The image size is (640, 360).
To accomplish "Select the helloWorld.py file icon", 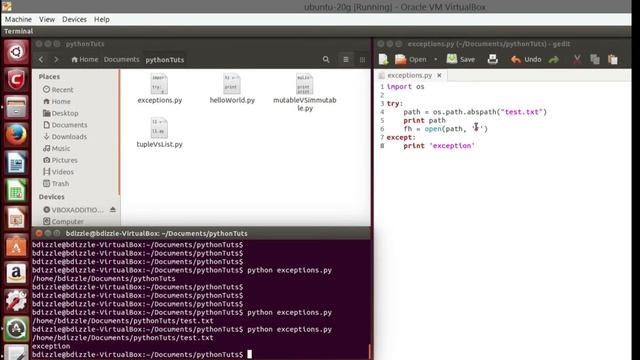I will click(232, 84).
